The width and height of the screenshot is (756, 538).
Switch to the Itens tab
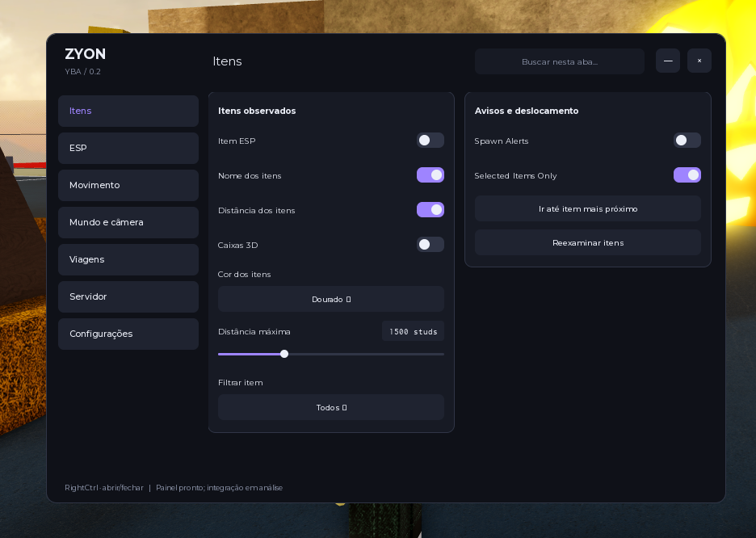coord(128,111)
